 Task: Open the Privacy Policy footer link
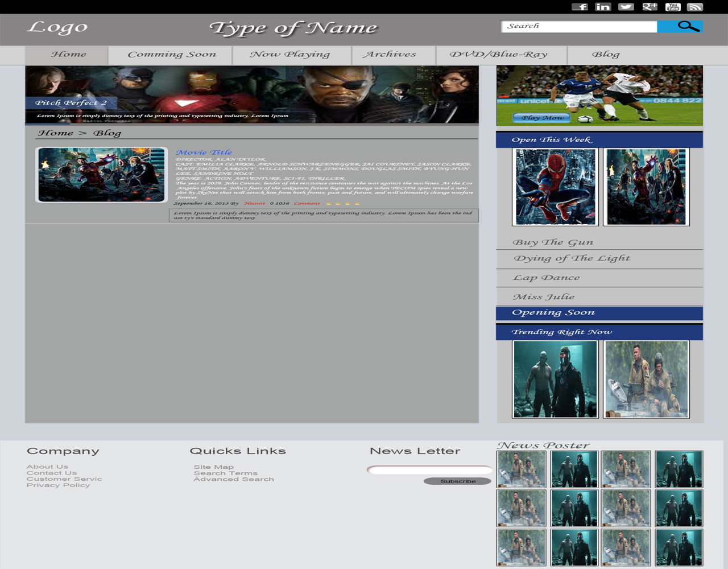[58, 485]
